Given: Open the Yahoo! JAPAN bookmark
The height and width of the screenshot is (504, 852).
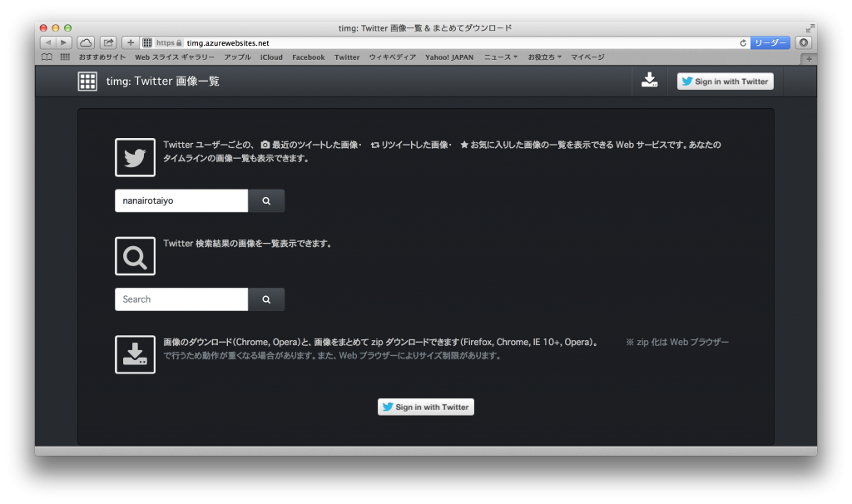Looking at the screenshot, I should click(448, 57).
